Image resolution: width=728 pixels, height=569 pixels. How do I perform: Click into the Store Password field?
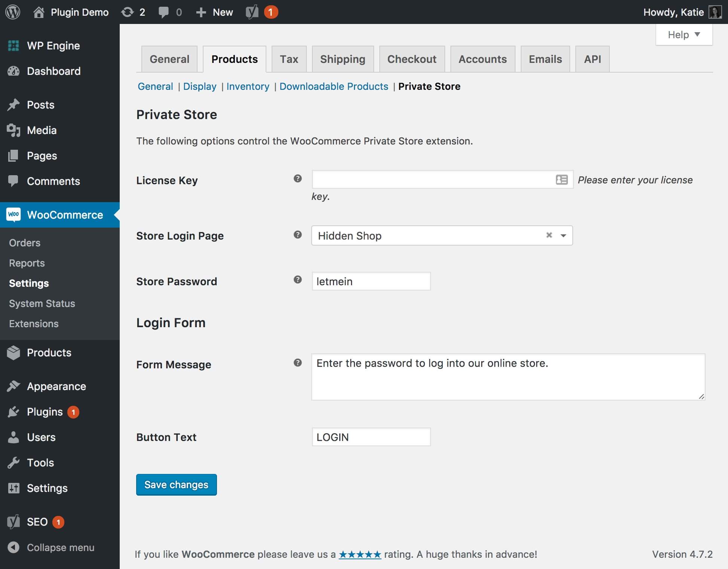(371, 281)
